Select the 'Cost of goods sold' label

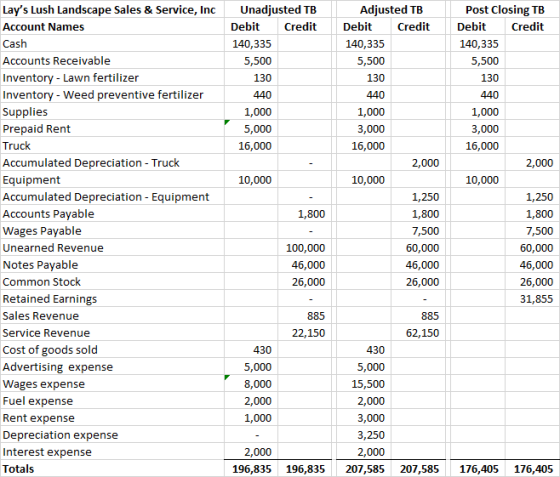point(112,350)
